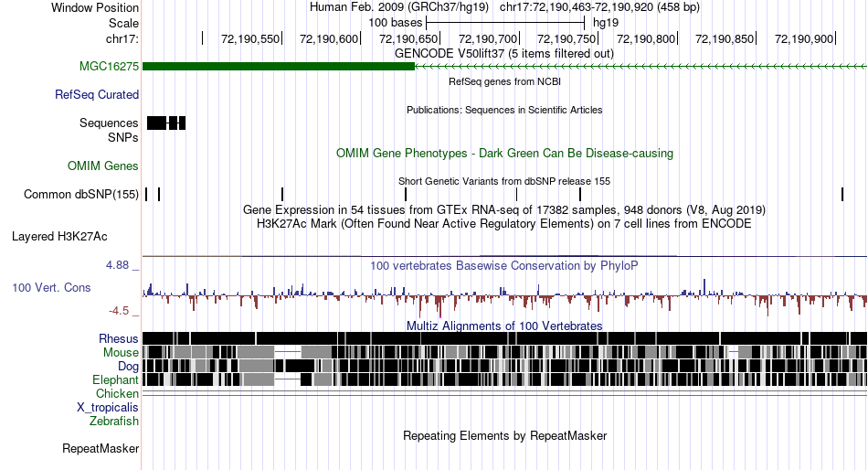The image size is (868, 470).
Task: Click the MGC16275 gene label
Action: pos(109,67)
